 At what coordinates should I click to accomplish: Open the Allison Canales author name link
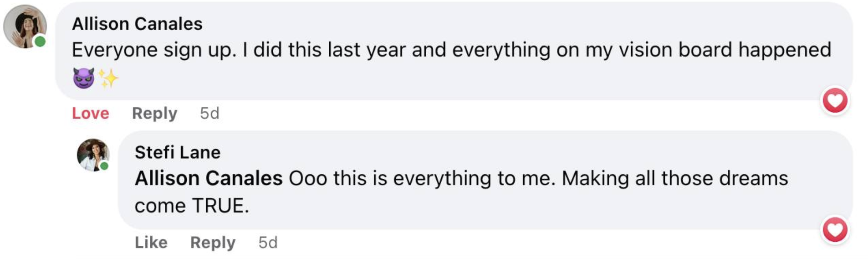(x=137, y=24)
